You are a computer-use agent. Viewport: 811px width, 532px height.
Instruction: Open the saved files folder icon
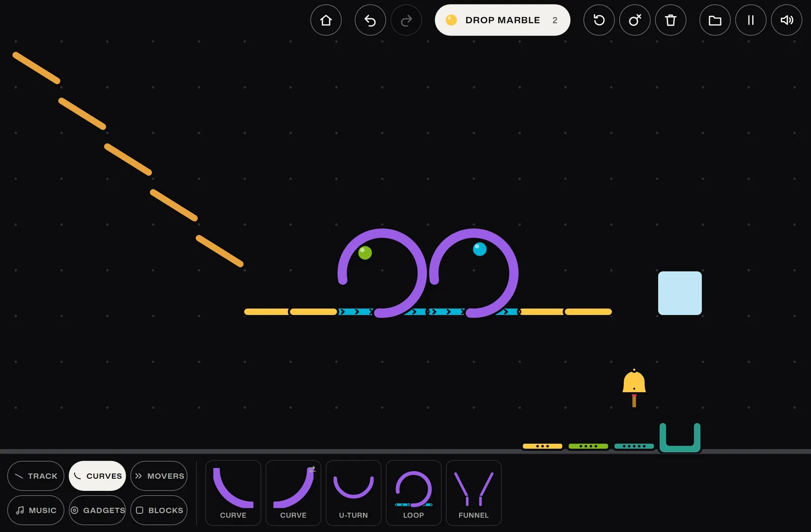tap(715, 20)
